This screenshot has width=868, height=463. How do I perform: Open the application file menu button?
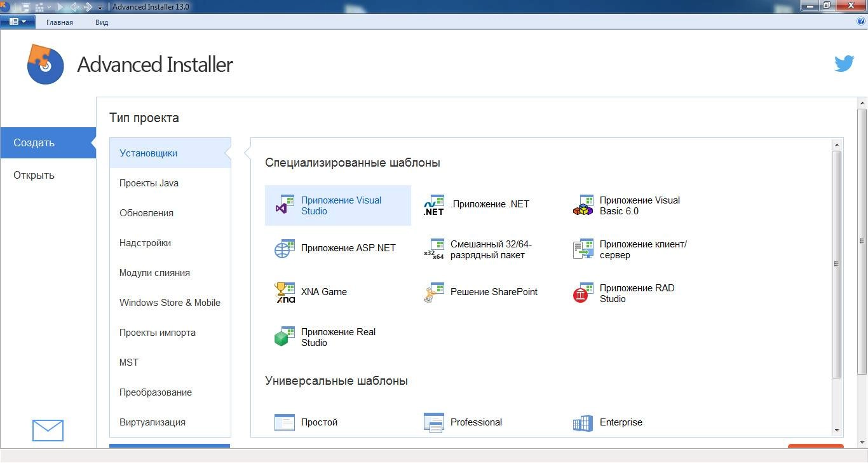[17, 22]
